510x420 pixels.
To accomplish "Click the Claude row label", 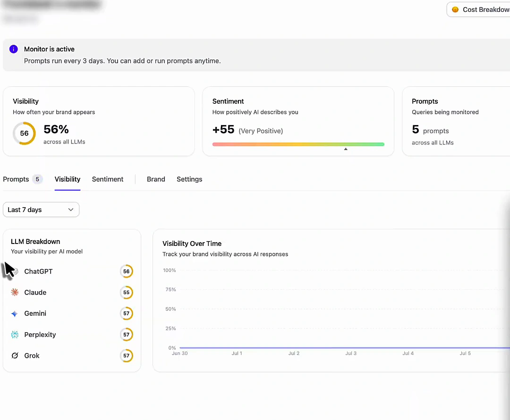I will pos(35,292).
